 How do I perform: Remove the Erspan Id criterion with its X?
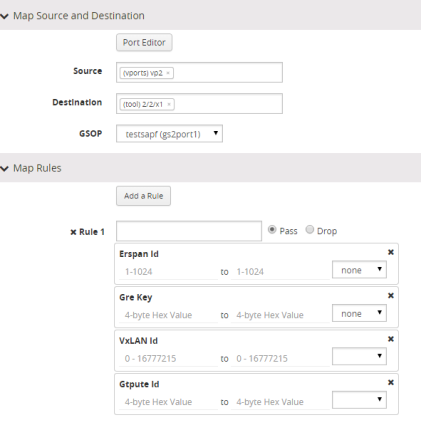tap(391, 252)
